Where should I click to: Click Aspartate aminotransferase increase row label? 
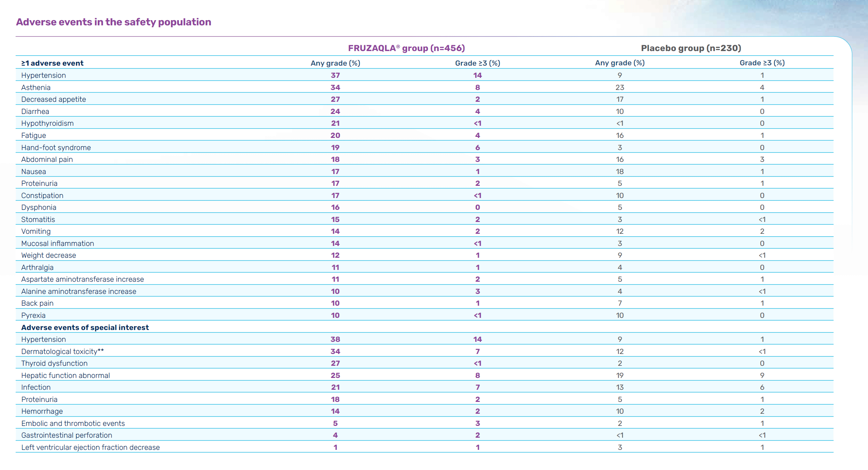[x=82, y=279]
